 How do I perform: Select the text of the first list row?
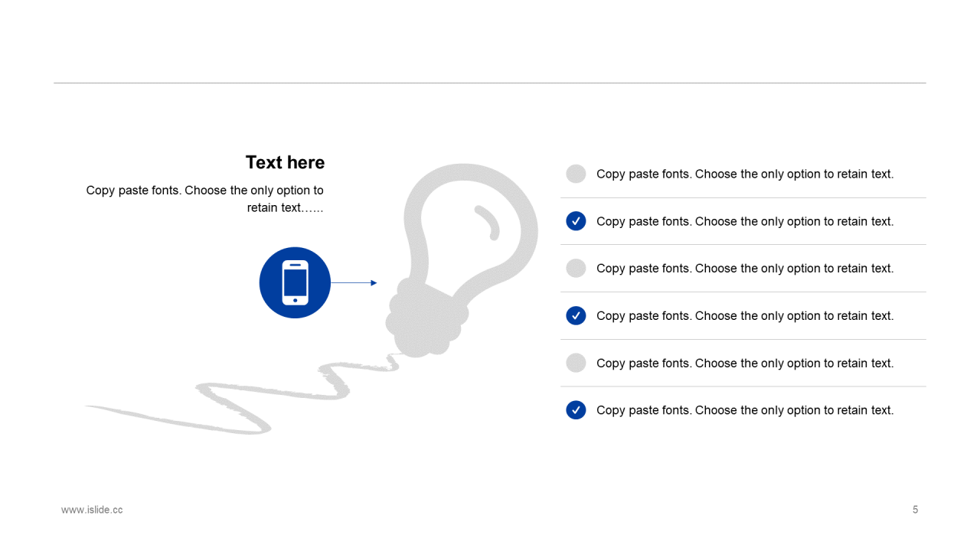745,174
